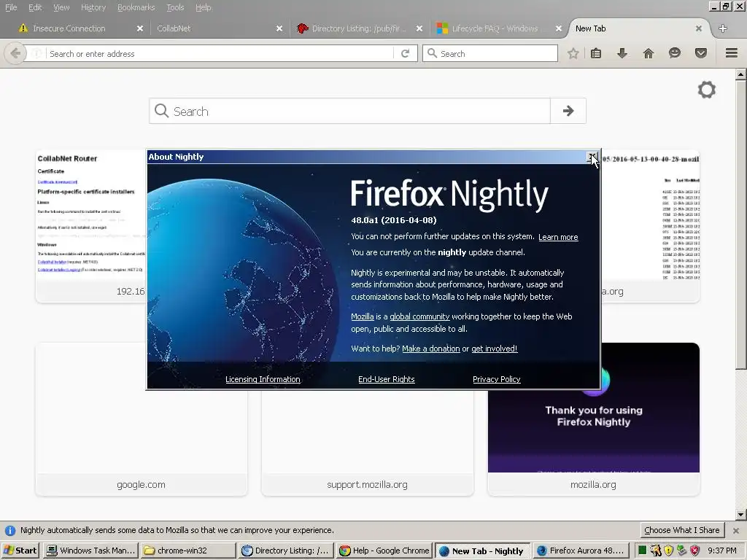Click the scrollbar down arrow

tap(740, 514)
